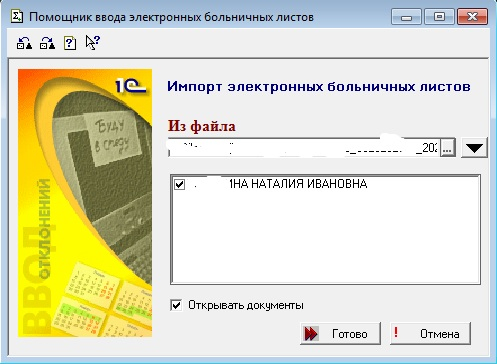Close the assistant window with red X

click(472, 17)
